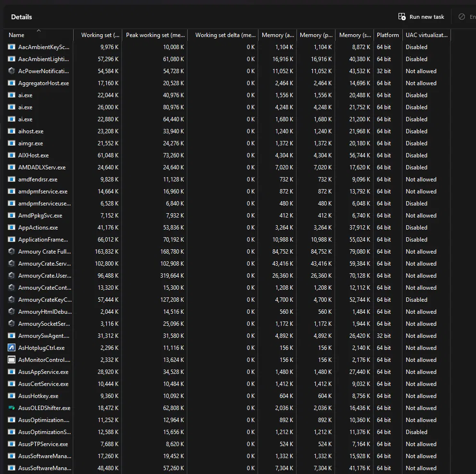Click the Details page heading

click(x=22, y=17)
